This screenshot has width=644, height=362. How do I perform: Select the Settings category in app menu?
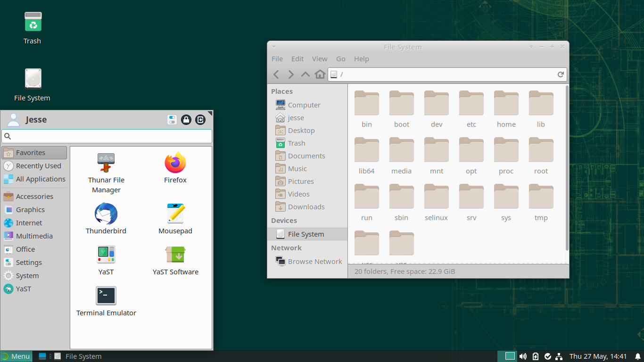coord(34,263)
